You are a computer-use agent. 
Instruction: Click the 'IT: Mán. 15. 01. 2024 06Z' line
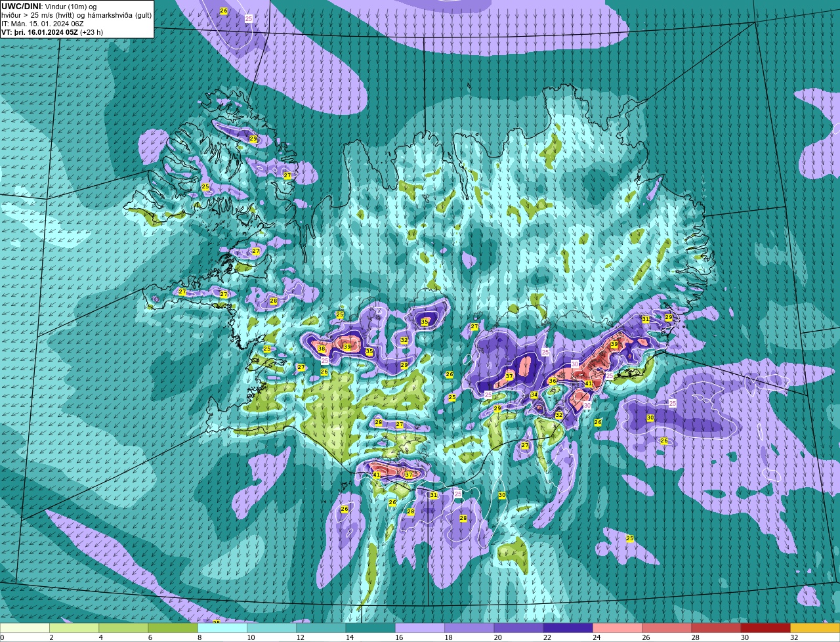click(x=42, y=23)
